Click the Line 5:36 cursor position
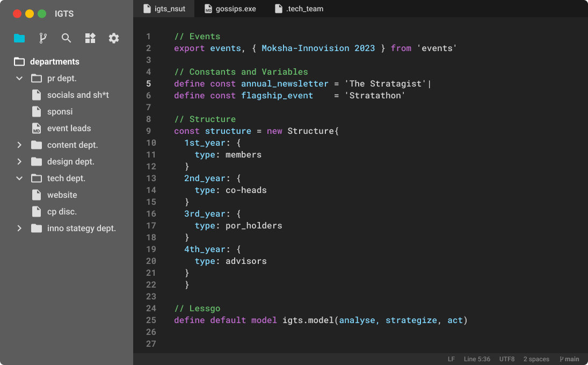 (x=477, y=359)
